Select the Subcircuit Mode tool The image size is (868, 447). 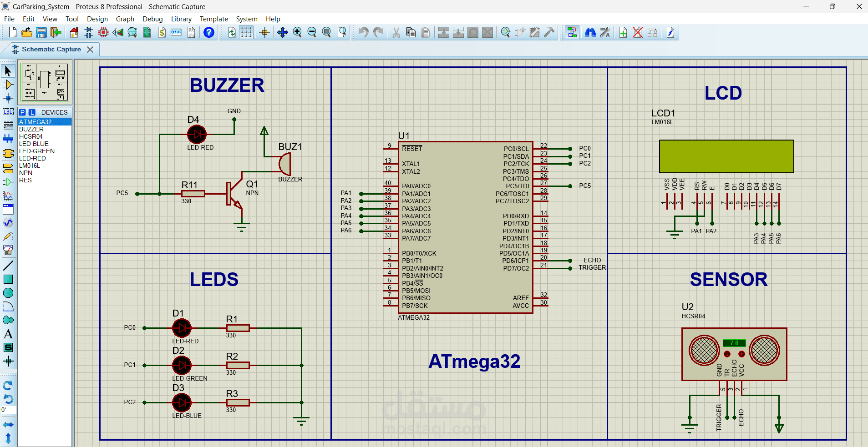pyautogui.click(x=8, y=154)
